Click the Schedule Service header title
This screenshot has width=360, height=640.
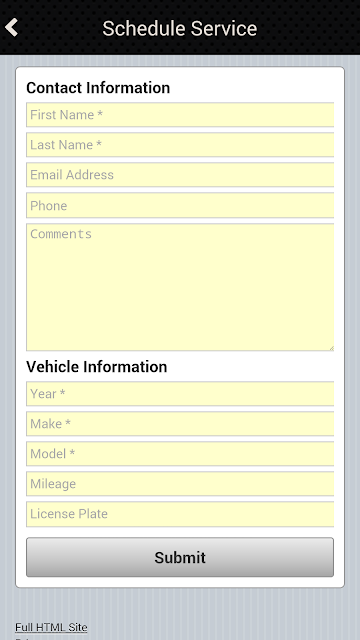tap(180, 28)
